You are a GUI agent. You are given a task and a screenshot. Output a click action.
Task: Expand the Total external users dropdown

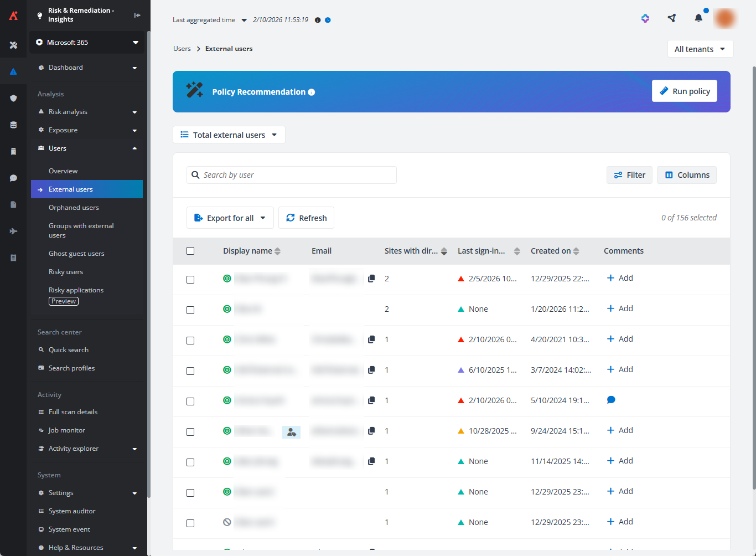229,135
